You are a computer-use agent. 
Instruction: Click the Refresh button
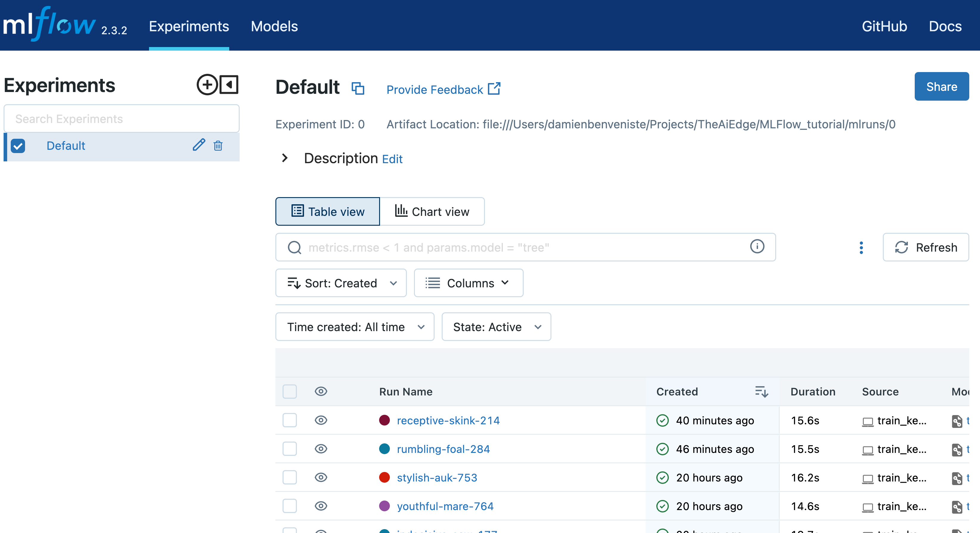point(925,247)
